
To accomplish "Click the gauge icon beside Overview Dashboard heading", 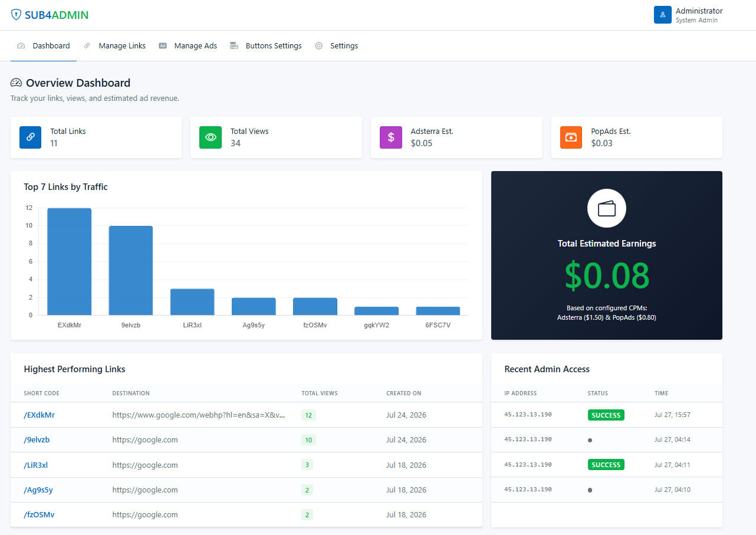I will [17, 83].
